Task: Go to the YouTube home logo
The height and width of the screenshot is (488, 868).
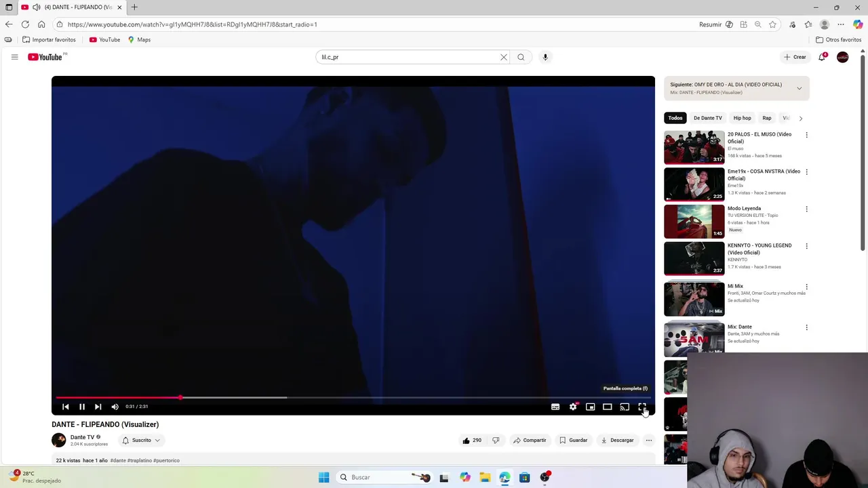Action: 45,57
